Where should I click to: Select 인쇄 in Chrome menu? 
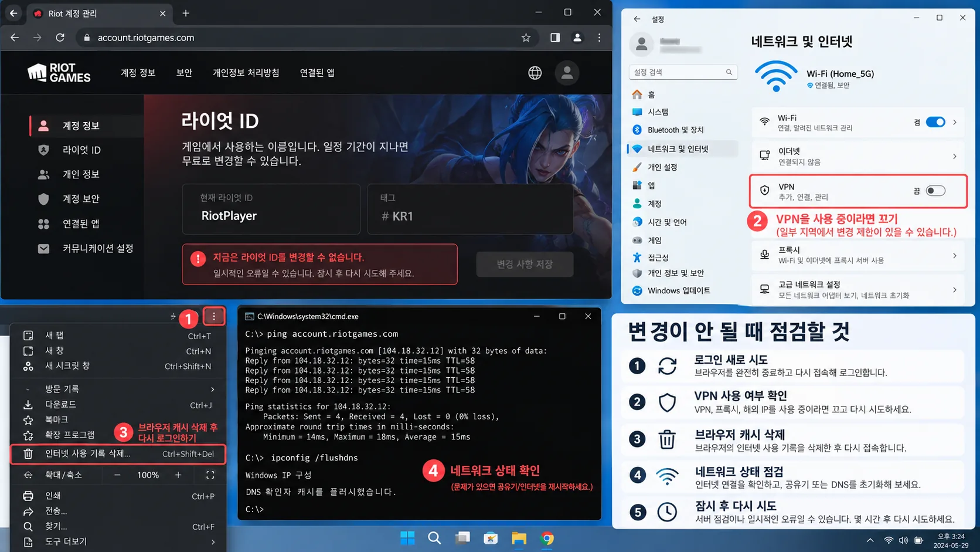click(118, 496)
